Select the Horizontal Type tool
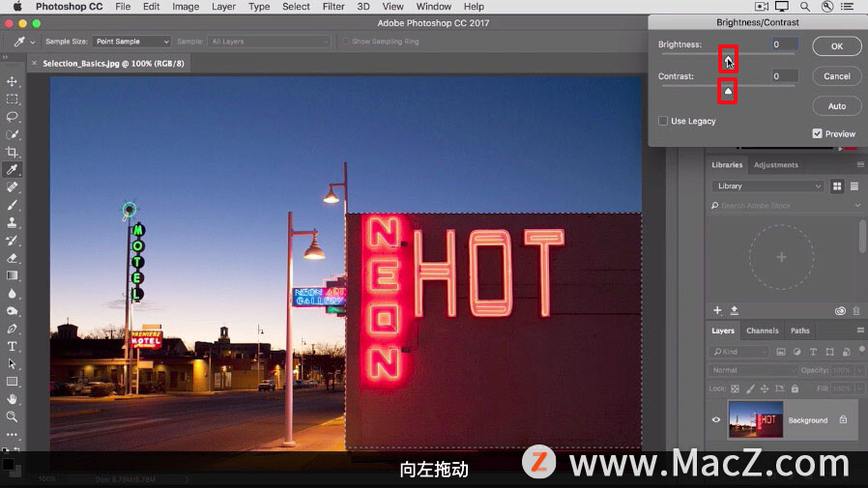 (12, 346)
